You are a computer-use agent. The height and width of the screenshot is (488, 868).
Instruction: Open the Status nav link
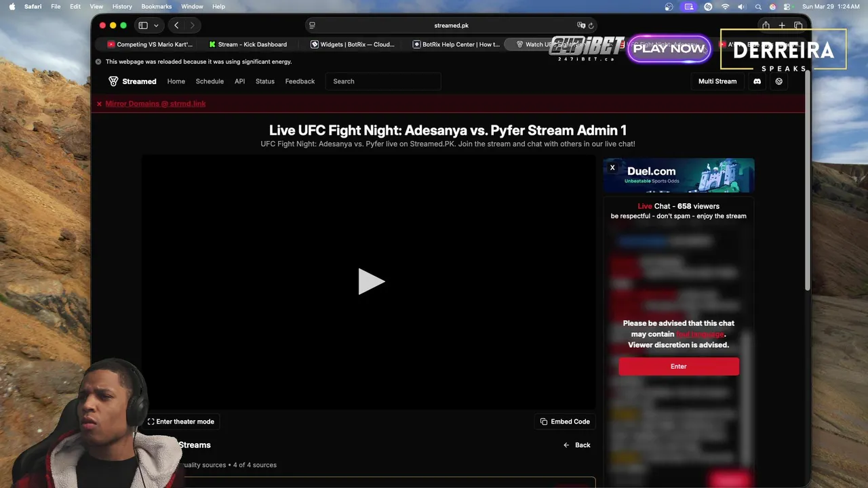tap(265, 81)
